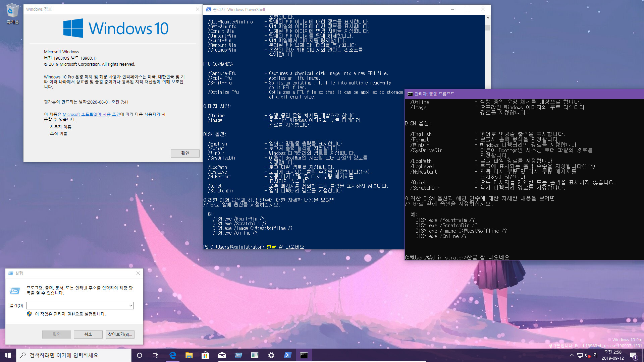The image size is (644, 362).
Task: Toggle the Korean IME indicator (가)
Action: [596, 355]
